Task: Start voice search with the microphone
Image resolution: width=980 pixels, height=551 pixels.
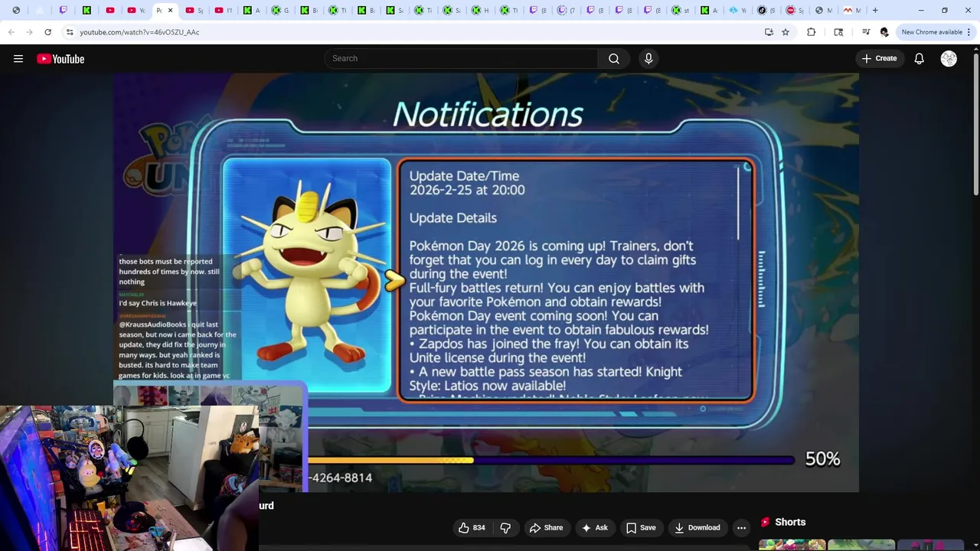Action: point(648,58)
